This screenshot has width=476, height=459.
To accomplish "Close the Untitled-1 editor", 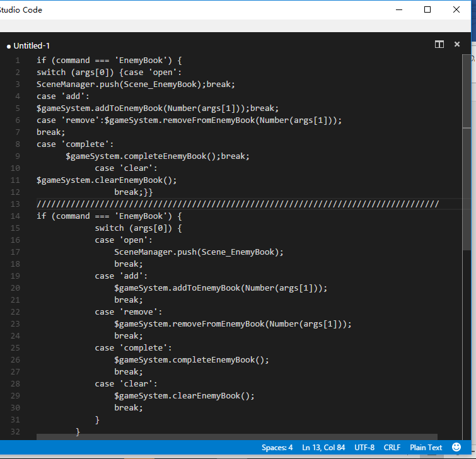I will (457, 44).
